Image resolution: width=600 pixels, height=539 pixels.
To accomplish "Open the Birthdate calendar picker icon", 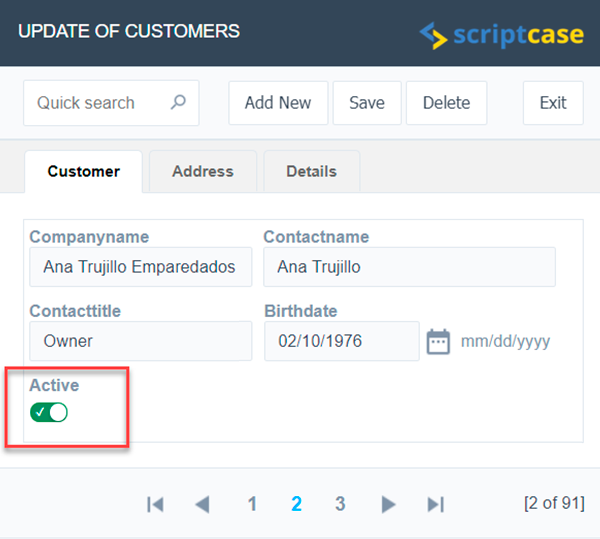I will tap(438, 341).
